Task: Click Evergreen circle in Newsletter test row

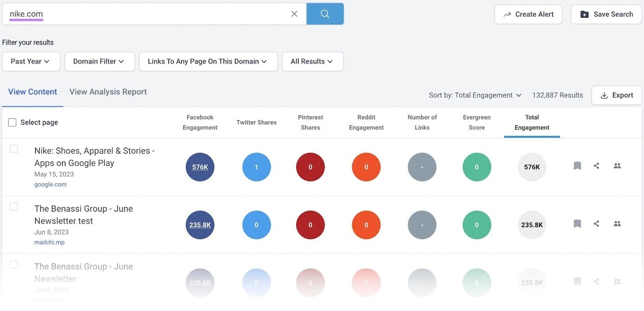Action: pyautogui.click(x=477, y=225)
